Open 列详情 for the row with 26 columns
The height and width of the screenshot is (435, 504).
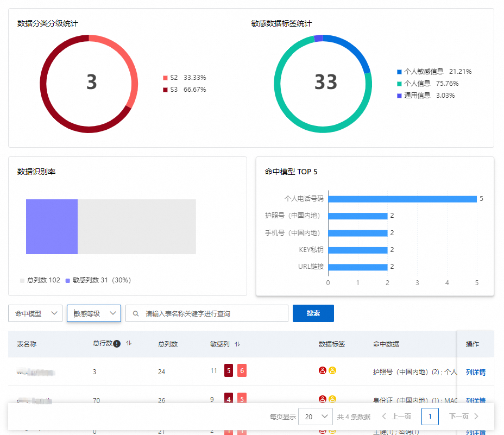(x=475, y=400)
